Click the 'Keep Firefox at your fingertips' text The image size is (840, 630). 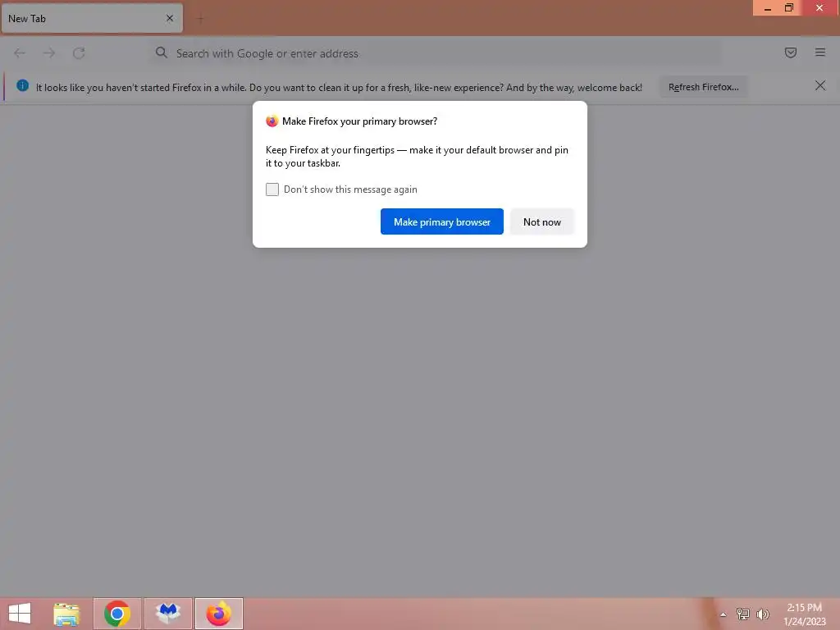pyautogui.click(x=417, y=157)
